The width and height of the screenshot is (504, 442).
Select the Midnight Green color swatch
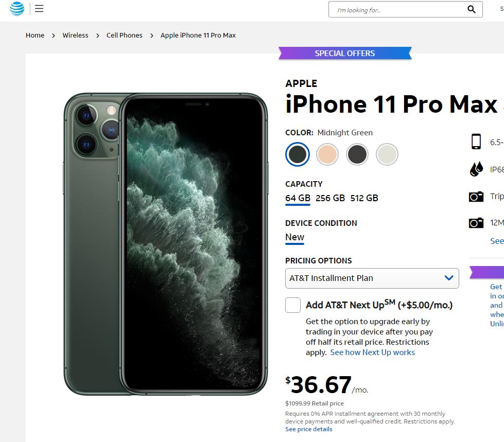point(298,154)
